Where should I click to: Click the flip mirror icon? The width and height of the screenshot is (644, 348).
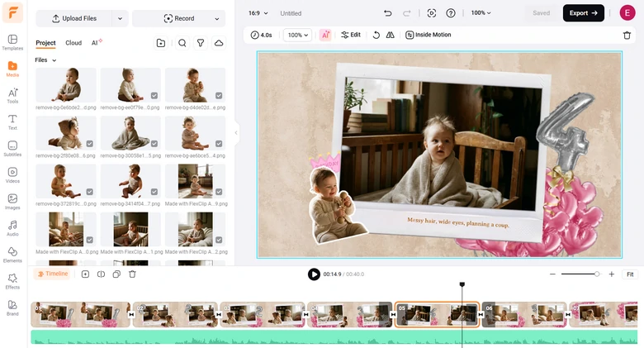[391, 35]
